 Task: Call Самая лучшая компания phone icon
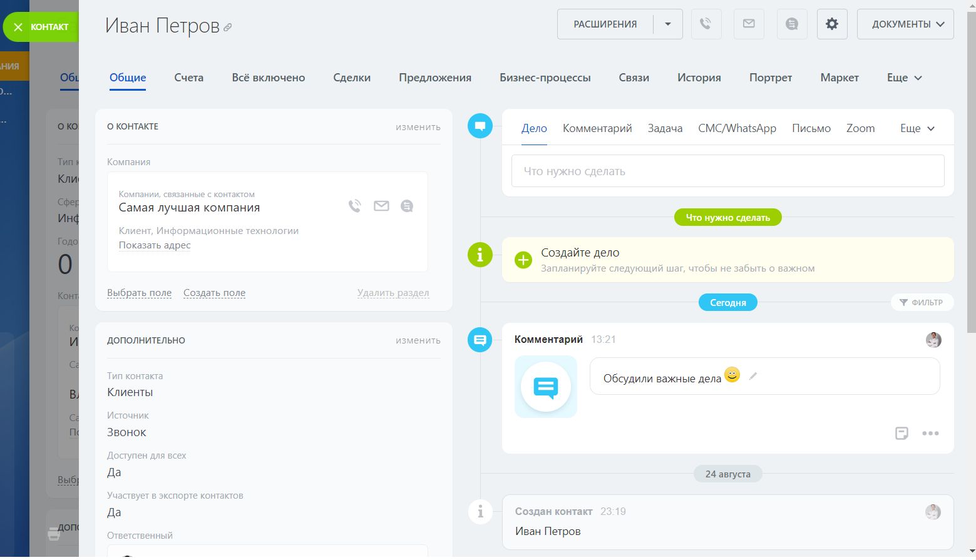355,206
